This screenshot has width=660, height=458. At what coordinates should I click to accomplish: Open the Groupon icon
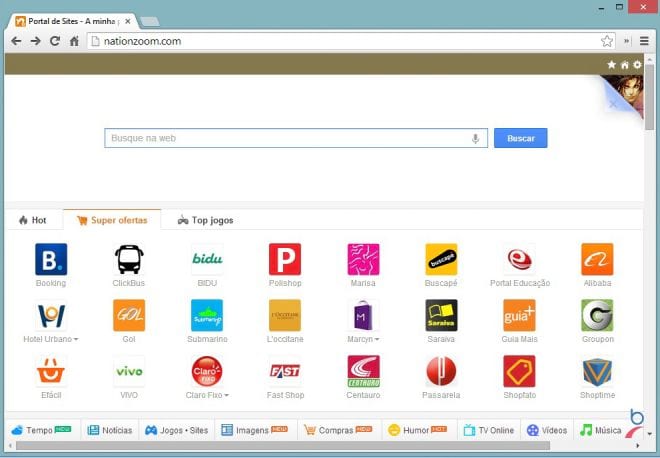pyautogui.click(x=597, y=315)
